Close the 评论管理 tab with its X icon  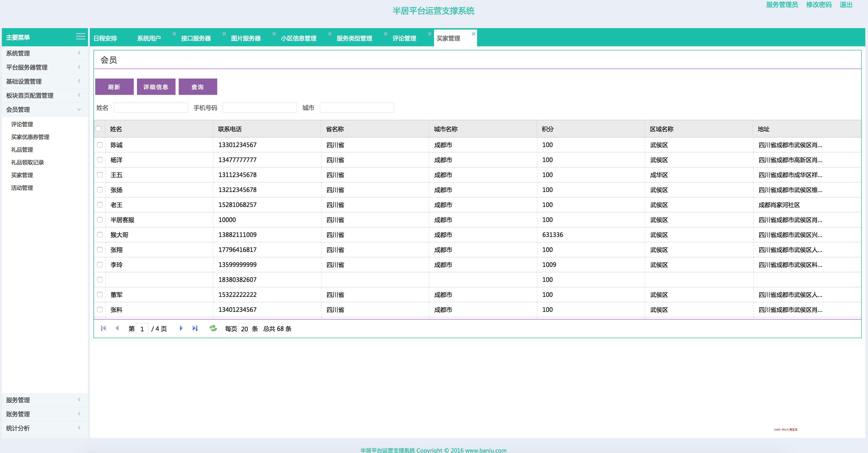pyautogui.click(x=430, y=34)
